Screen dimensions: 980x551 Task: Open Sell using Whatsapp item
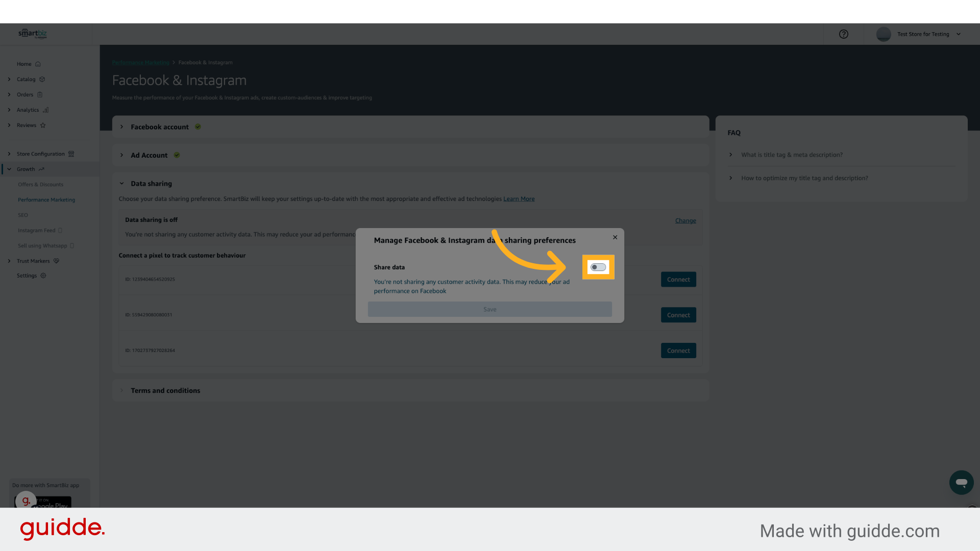(x=42, y=246)
